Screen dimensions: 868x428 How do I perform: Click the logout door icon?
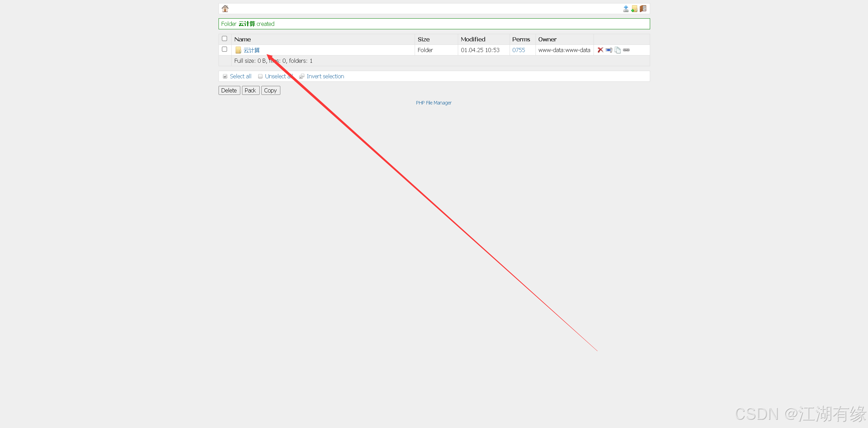(643, 9)
